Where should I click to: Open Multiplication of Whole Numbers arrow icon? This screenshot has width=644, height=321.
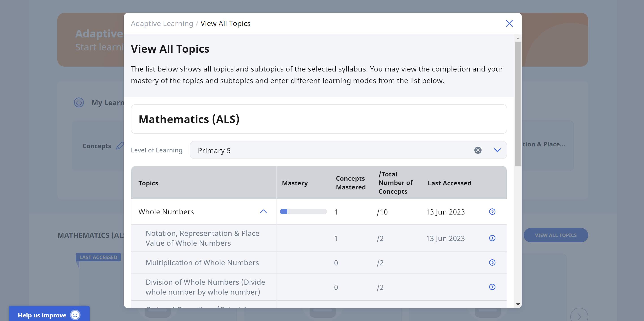pyautogui.click(x=492, y=262)
